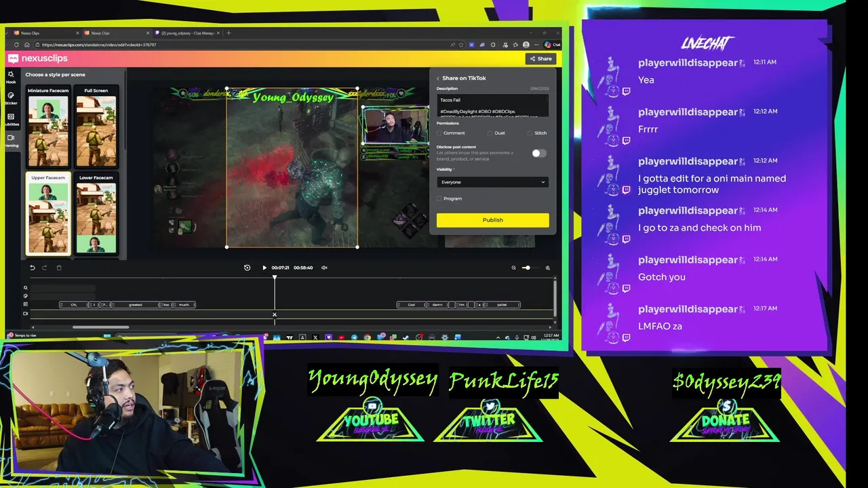Open the Subtitles tool in sidebar
The width and height of the screenshot is (868, 488).
(x=11, y=119)
